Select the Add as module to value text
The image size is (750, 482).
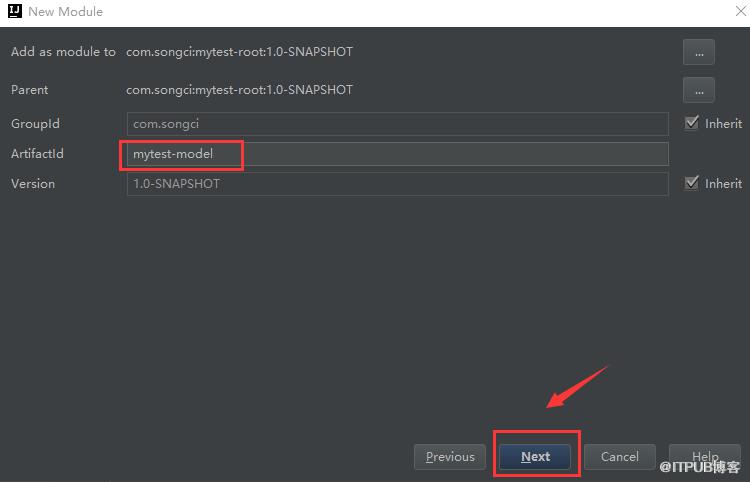tap(239, 52)
